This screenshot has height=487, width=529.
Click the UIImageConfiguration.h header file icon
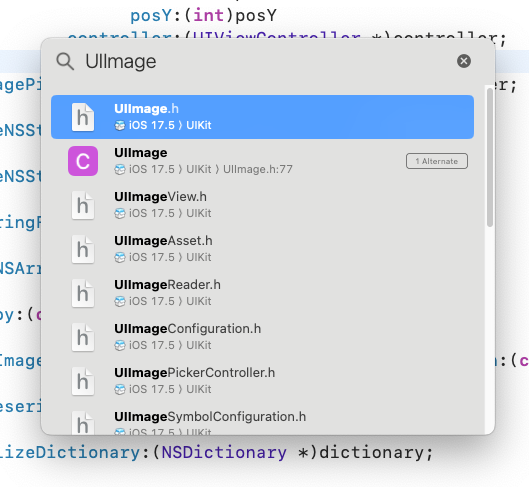[x=83, y=337]
